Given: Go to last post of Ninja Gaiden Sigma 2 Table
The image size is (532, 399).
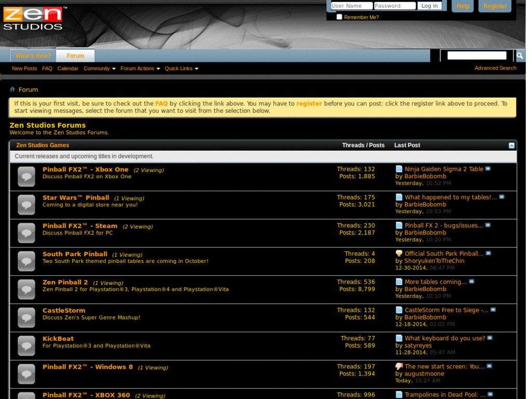Looking at the screenshot, I should coord(488,169).
